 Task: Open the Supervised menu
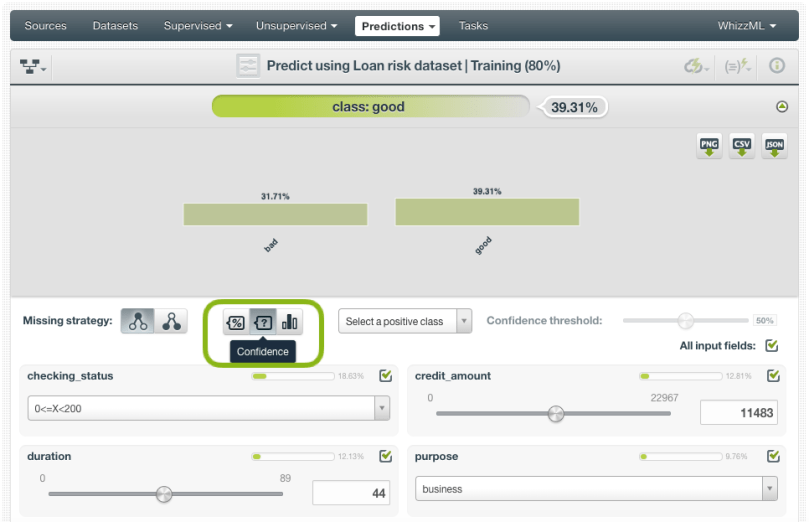click(x=198, y=25)
